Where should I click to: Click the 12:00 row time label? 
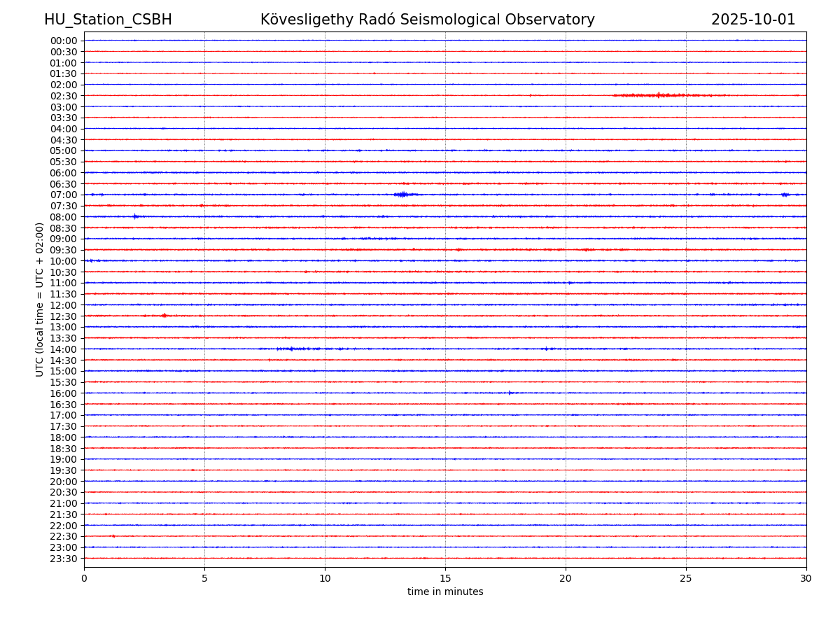(x=64, y=305)
